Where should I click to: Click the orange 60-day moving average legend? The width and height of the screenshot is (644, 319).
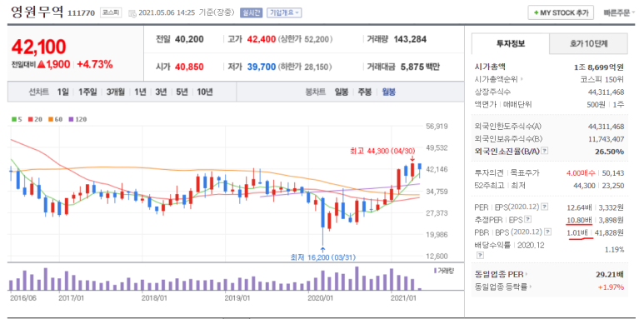click(55, 119)
